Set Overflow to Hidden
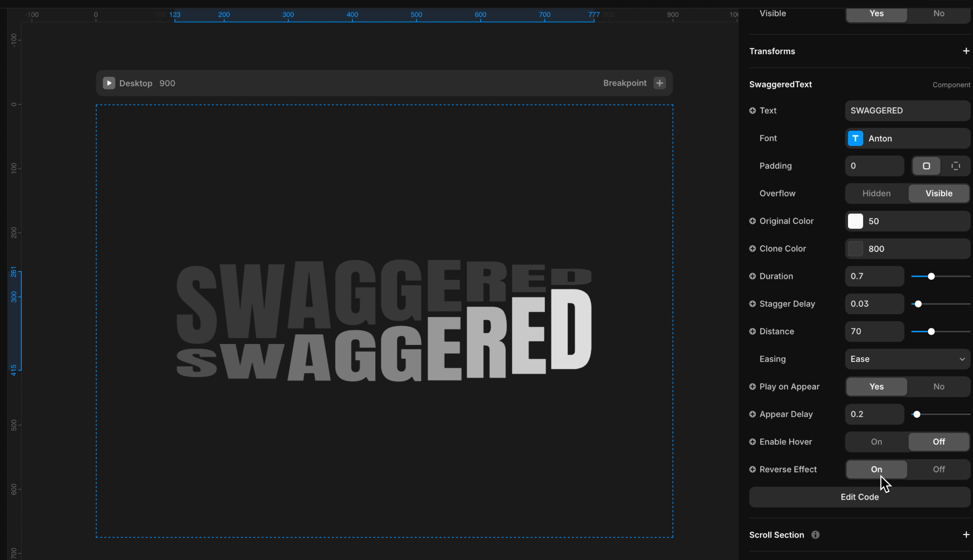Screen dimensions: 973x560 pyautogui.click(x=876, y=194)
